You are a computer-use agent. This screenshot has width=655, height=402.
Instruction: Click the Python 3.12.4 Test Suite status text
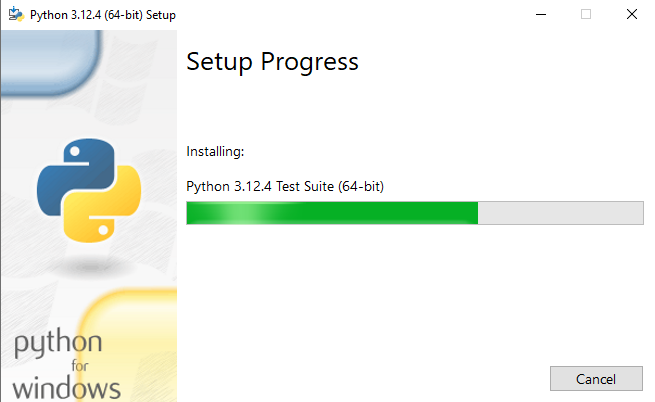(x=285, y=186)
